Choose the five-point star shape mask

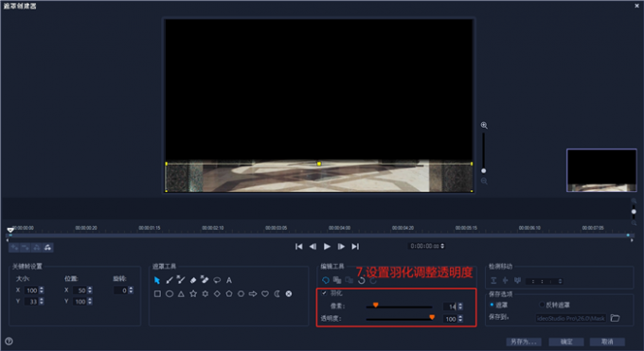pyautogui.click(x=193, y=294)
